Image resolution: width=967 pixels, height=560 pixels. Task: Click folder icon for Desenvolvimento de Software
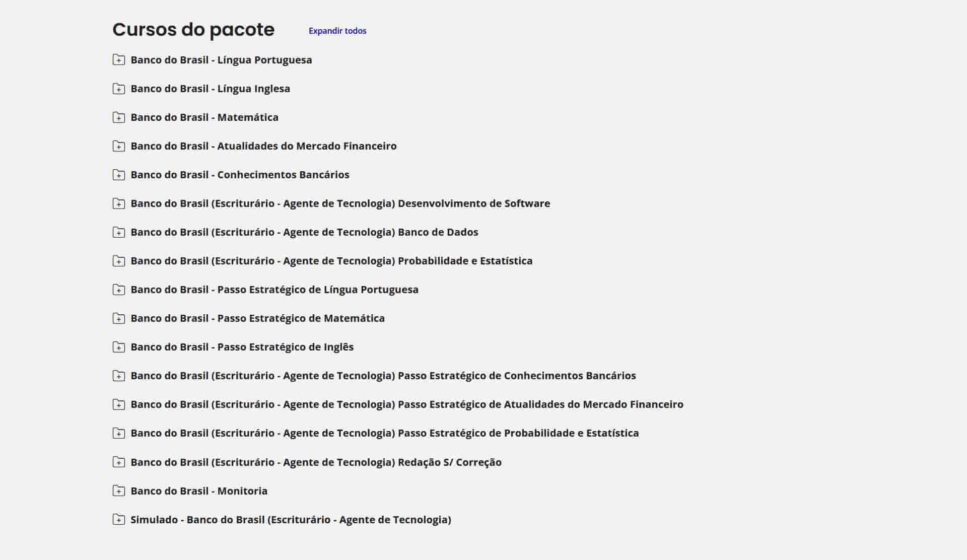[118, 203]
